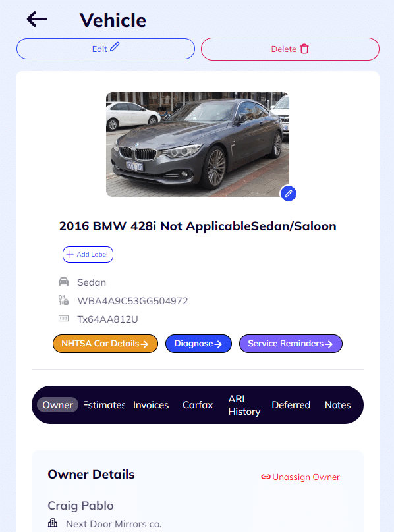394x532 pixels.
Task: Switch to the Estimates tab
Action: pyautogui.click(x=104, y=405)
